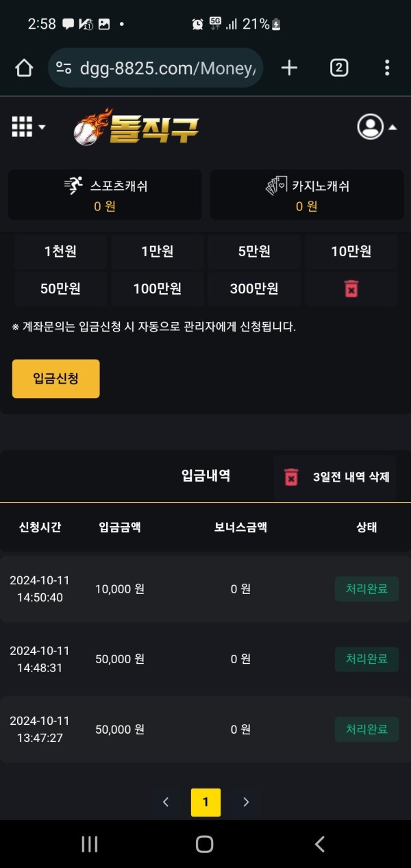411x868 pixels.
Task: Clear the amount with the red trash icon
Action: 351,288
